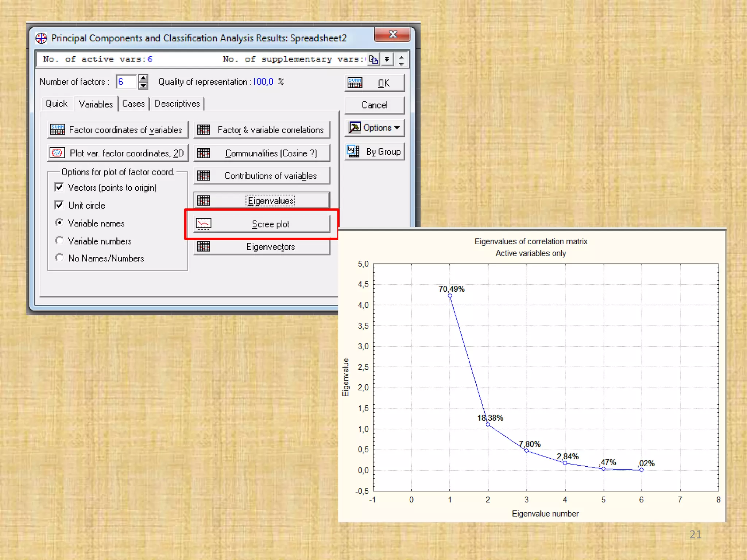Choose the No Names/Numbers radio option
747x560 pixels.
pos(59,258)
